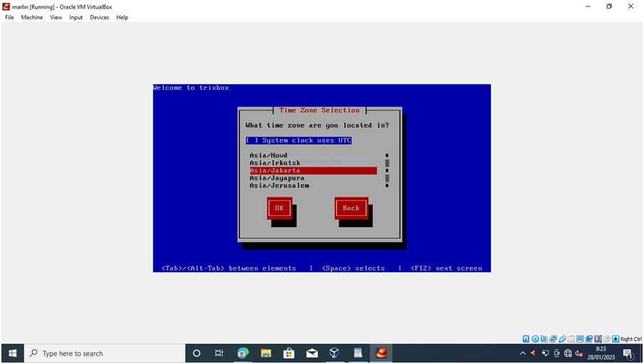Screen dimensions: 644x364
Task: Open VirtualBox Manager from the taskbar
Action: (335, 353)
